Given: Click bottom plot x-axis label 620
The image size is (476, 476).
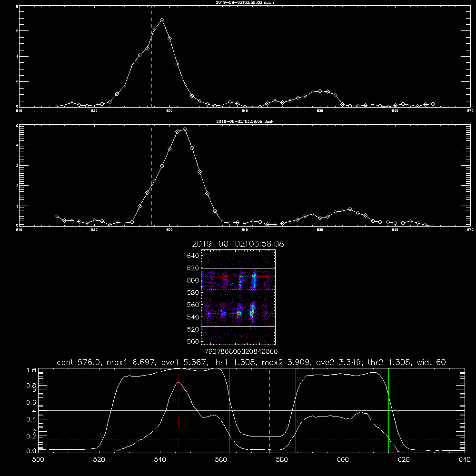Looking at the screenshot, I should pos(404,460).
